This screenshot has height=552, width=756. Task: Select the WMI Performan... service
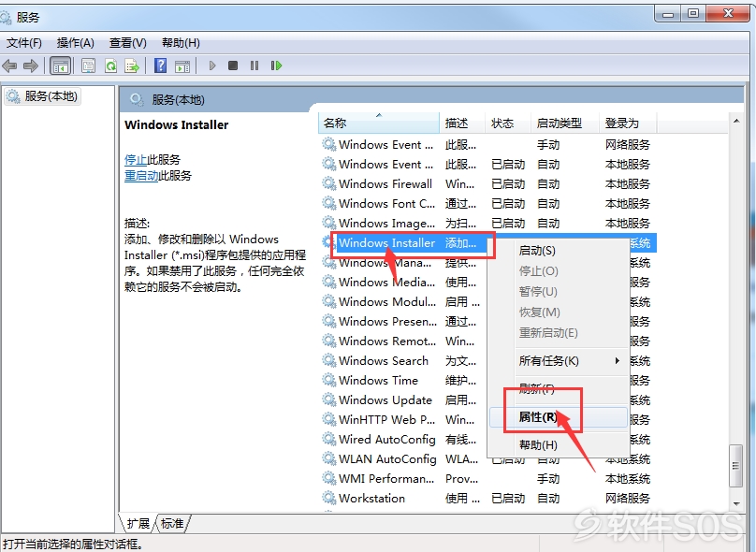pyautogui.click(x=386, y=479)
